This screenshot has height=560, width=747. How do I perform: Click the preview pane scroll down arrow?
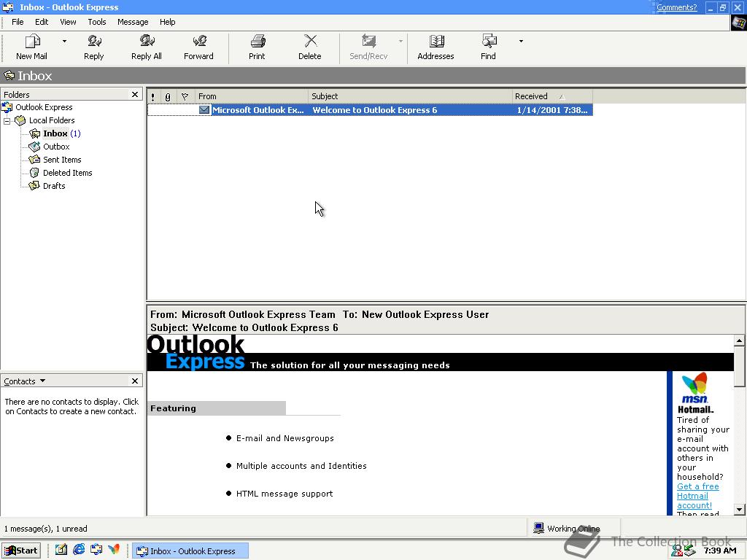(740, 510)
